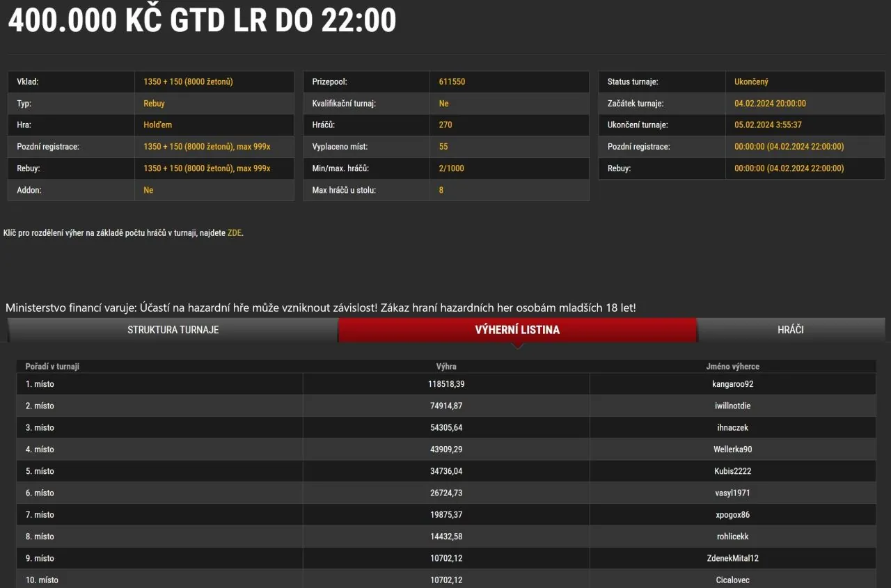Select the xpogox86 winner entry
891x588 pixels.
732,515
